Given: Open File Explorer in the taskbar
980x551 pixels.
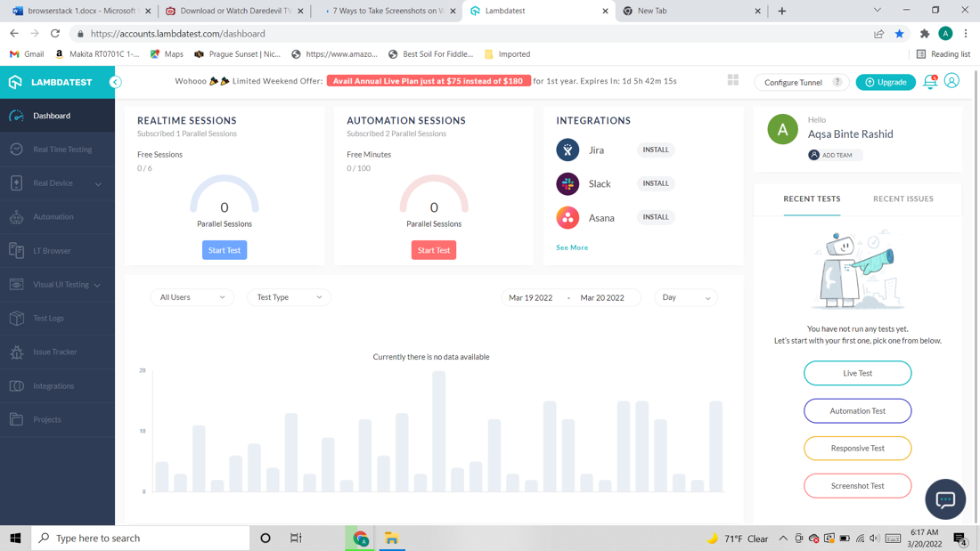Looking at the screenshot, I should 391,538.
